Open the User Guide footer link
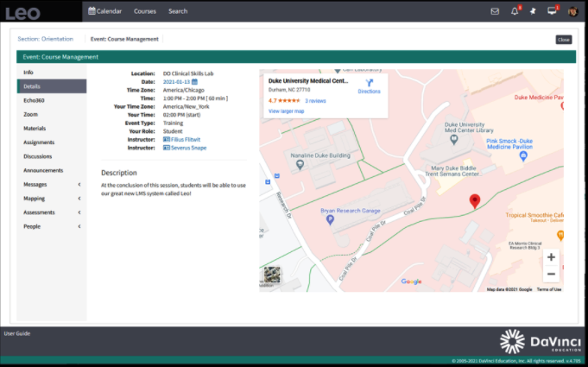The width and height of the screenshot is (588, 367). (17, 333)
